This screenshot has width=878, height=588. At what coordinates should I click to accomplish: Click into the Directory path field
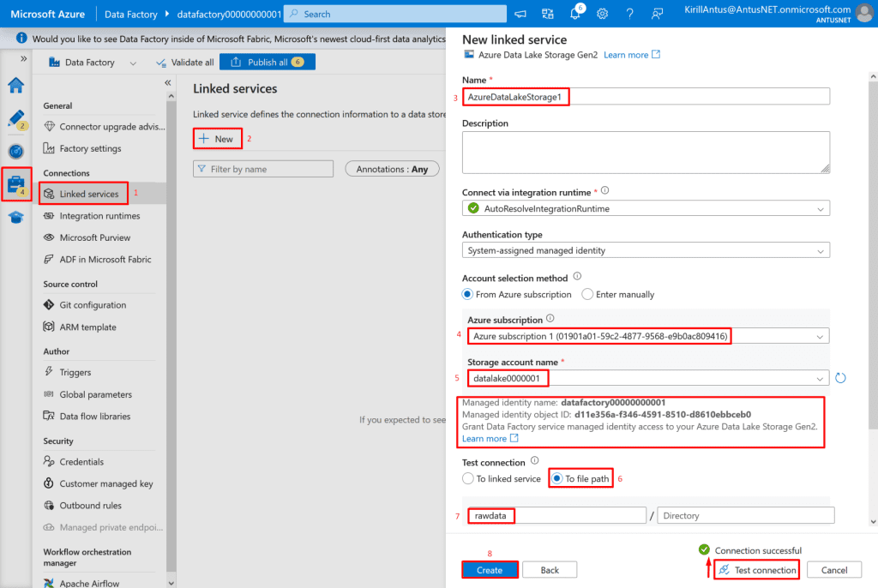[x=745, y=516]
